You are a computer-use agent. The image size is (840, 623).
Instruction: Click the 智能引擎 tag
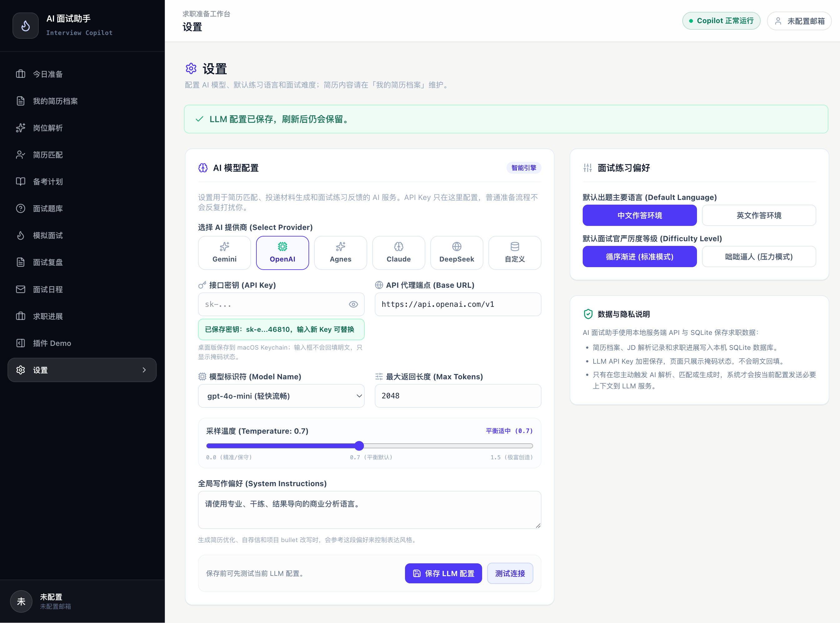[x=524, y=168]
